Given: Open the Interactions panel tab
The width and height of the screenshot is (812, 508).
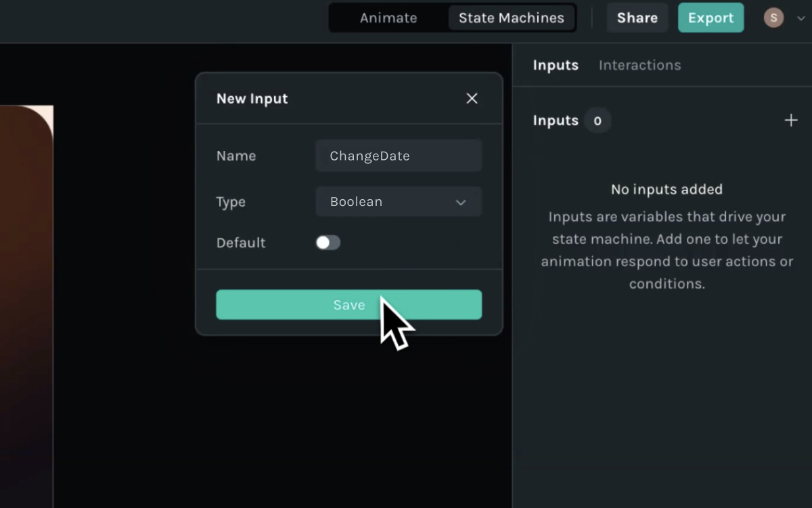Looking at the screenshot, I should tap(639, 65).
